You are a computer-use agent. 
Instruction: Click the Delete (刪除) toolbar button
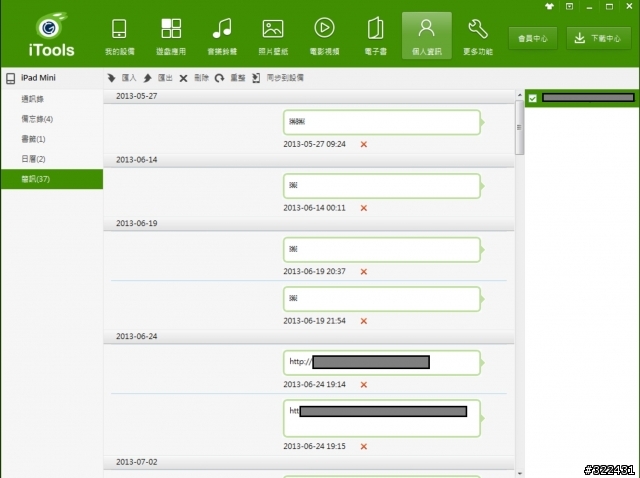(x=194, y=78)
